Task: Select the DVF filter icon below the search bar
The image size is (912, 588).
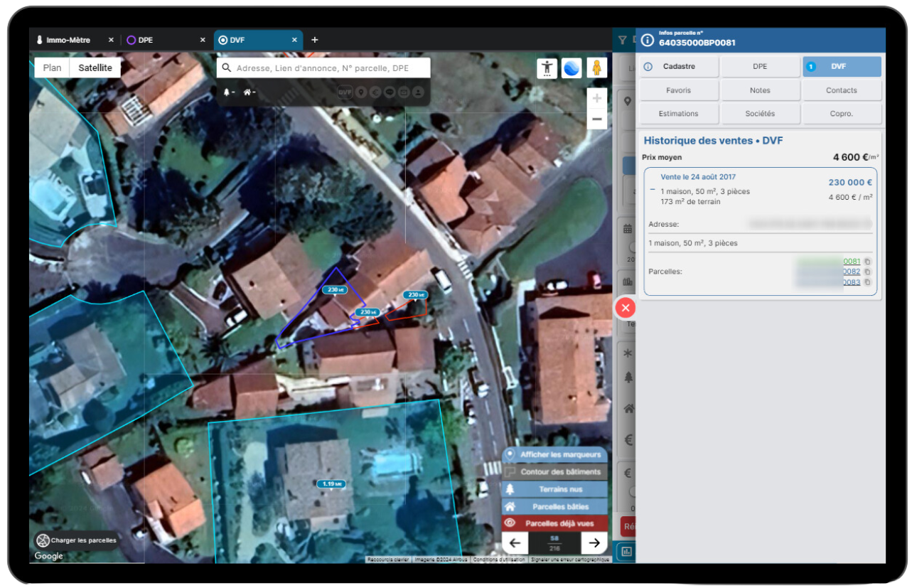Action: coord(345,92)
